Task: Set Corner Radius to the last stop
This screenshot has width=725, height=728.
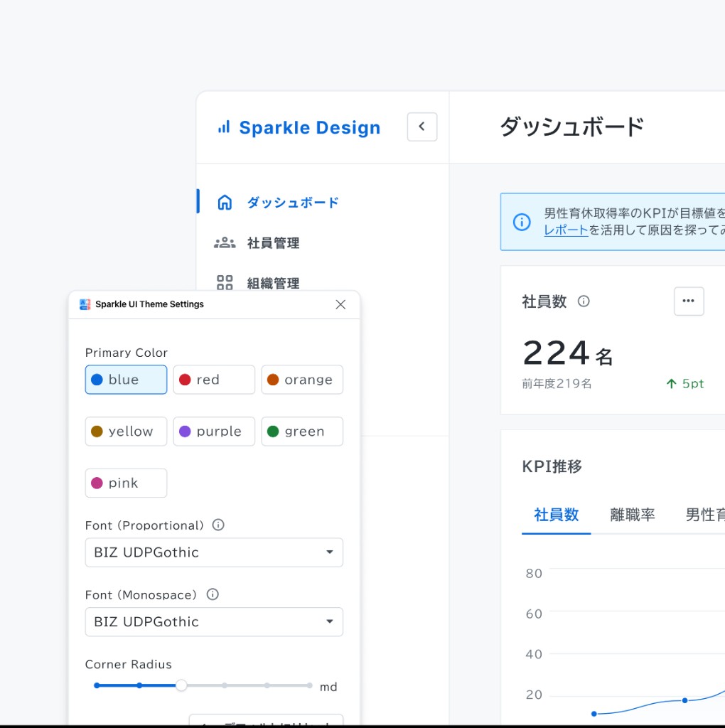Action: pos(310,685)
